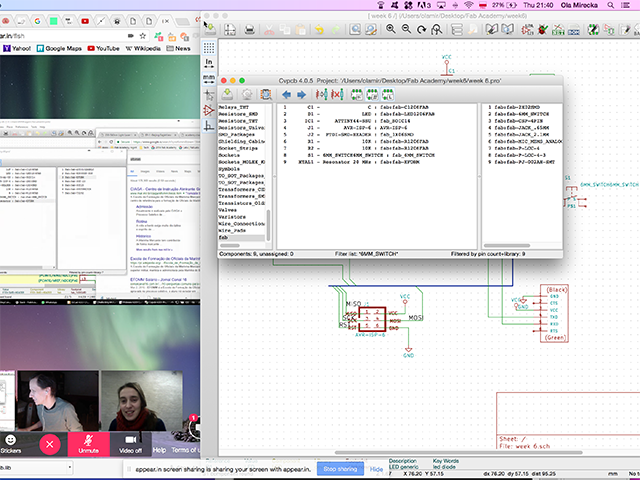The width and height of the screenshot is (640, 480).
Task: Open library editor in Eeschema
Action: click(x=492, y=29)
